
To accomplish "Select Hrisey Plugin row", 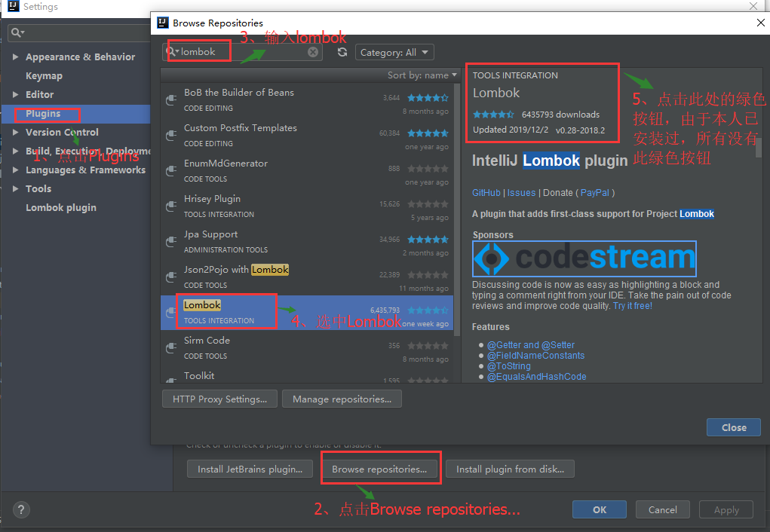I will pyautogui.click(x=307, y=206).
